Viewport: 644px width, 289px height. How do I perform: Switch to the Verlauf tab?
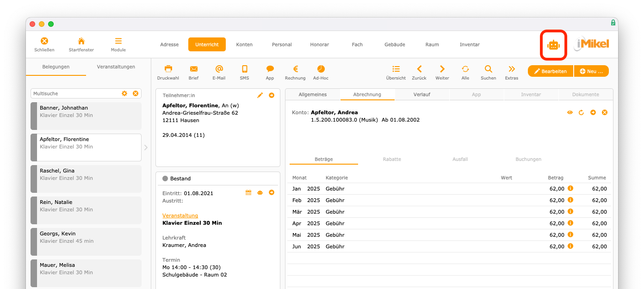coord(422,94)
